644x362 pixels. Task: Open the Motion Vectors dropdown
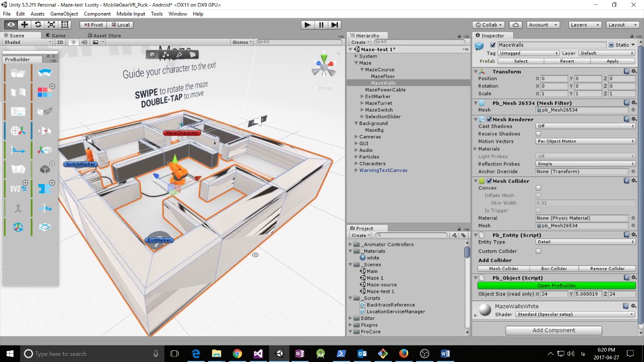pos(586,141)
